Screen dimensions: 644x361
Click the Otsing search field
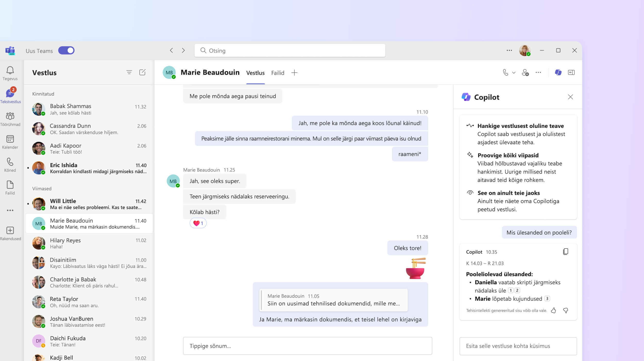290,50
